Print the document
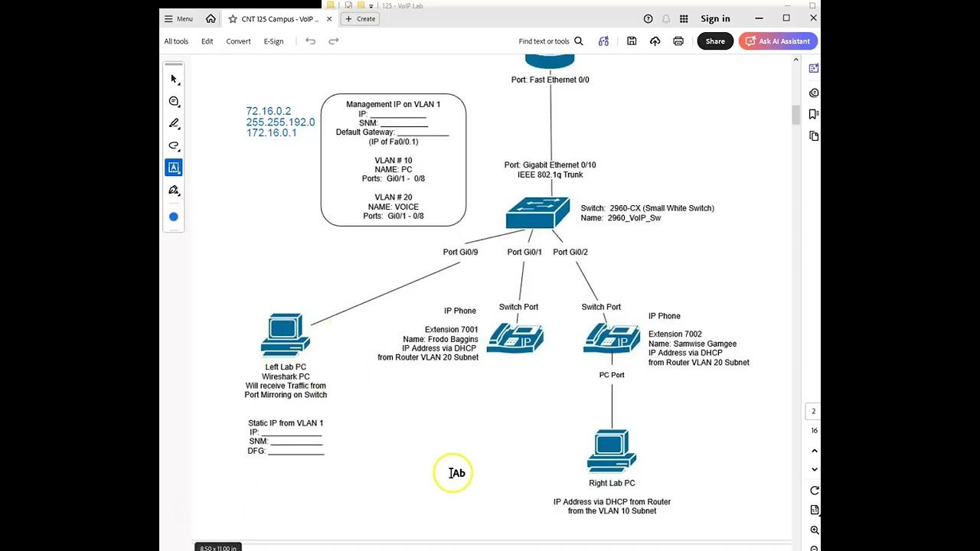The height and width of the screenshot is (551, 980). pos(678,41)
